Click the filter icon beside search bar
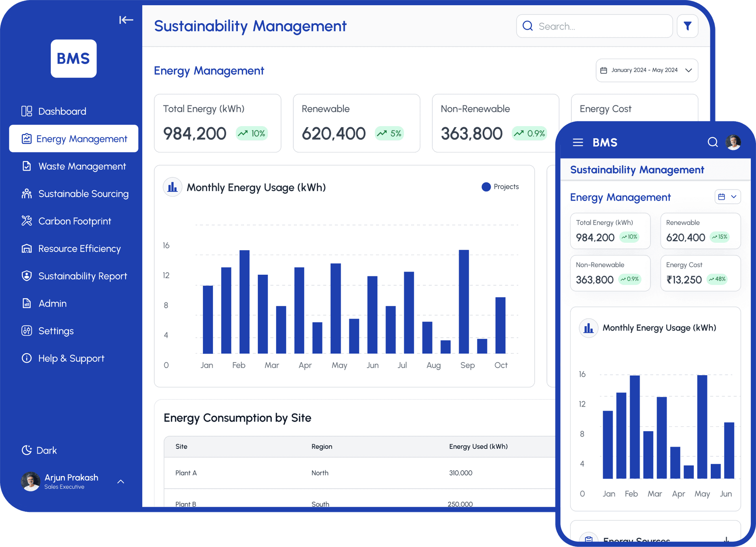The width and height of the screenshot is (756, 547). (687, 26)
